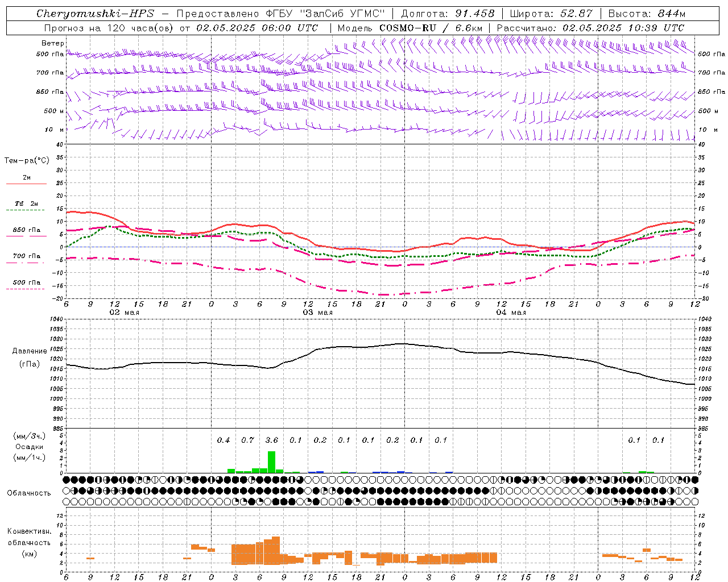The width and height of the screenshot is (728, 582).
Task: Click the date label 02 мая
Action: (x=124, y=313)
